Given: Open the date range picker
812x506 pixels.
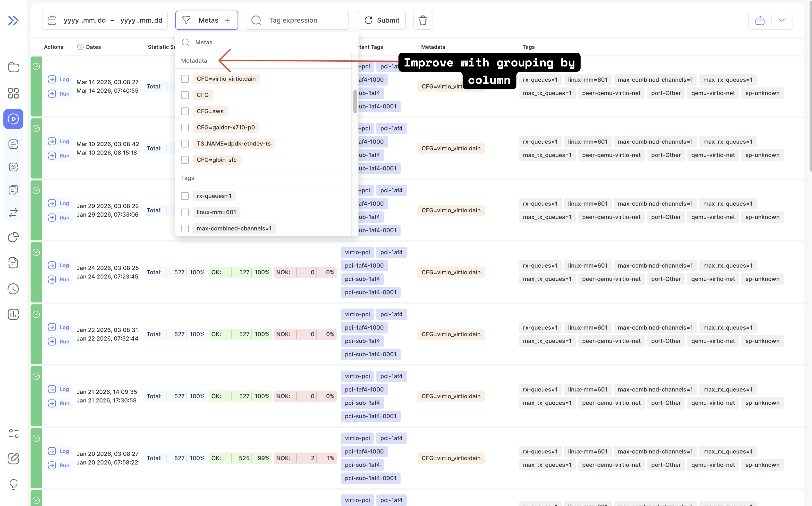Looking at the screenshot, I should click(x=104, y=20).
